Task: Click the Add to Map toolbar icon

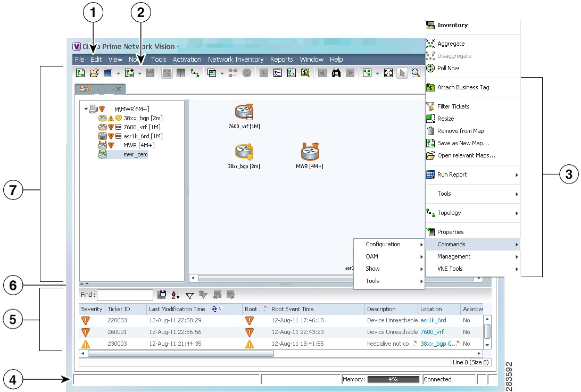Action: tap(129, 73)
